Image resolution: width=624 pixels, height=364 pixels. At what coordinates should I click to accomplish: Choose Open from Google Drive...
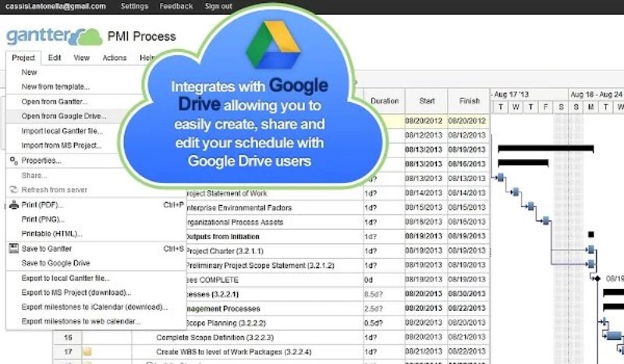coord(64,116)
